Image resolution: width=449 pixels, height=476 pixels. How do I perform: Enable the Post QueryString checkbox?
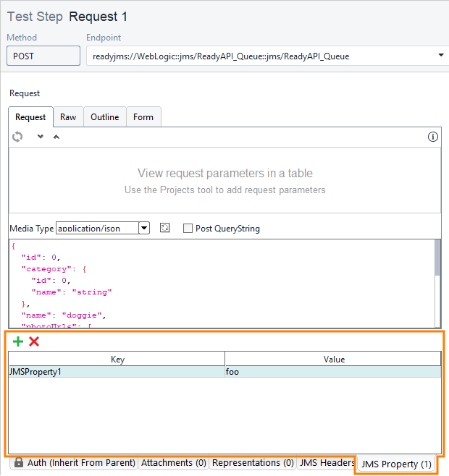tap(188, 229)
